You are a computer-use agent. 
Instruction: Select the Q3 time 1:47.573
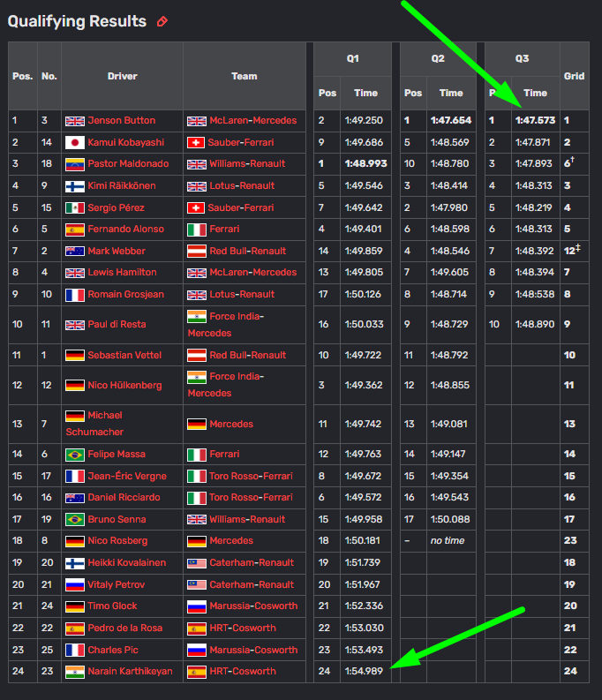pyautogui.click(x=535, y=121)
